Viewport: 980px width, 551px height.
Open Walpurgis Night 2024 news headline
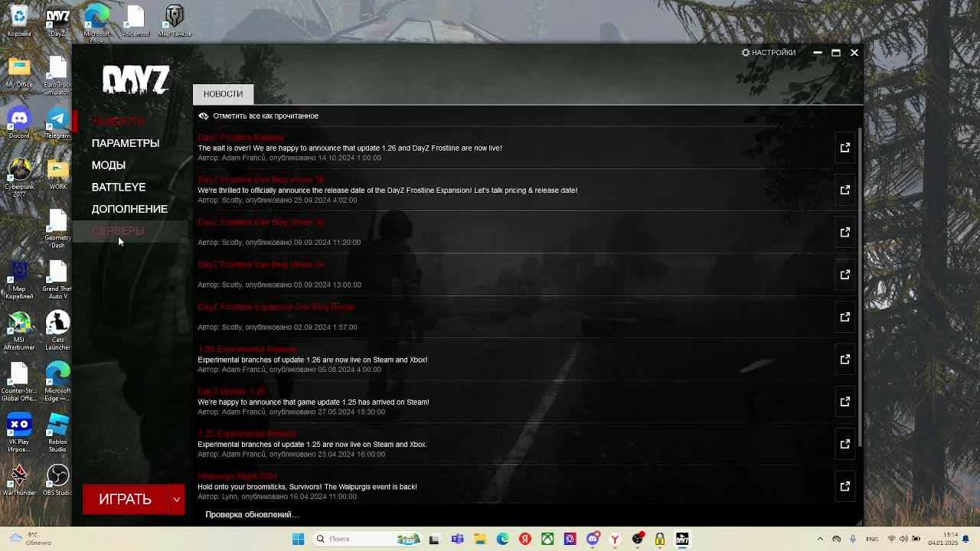tap(237, 476)
